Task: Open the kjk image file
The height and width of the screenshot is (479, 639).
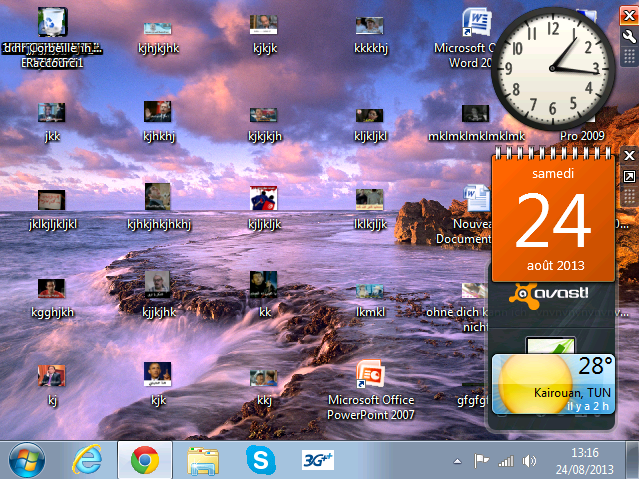Action: click(158, 374)
